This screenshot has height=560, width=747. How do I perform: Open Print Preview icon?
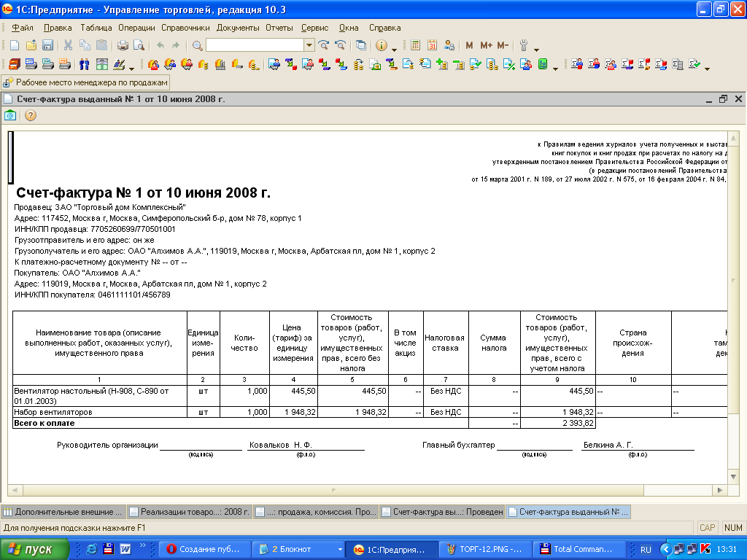click(x=139, y=45)
